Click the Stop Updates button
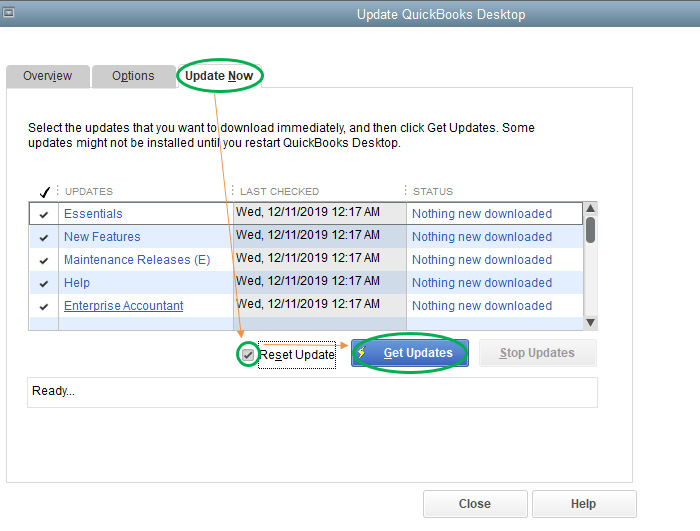This screenshot has height=531, width=700. [x=538, y=353]
